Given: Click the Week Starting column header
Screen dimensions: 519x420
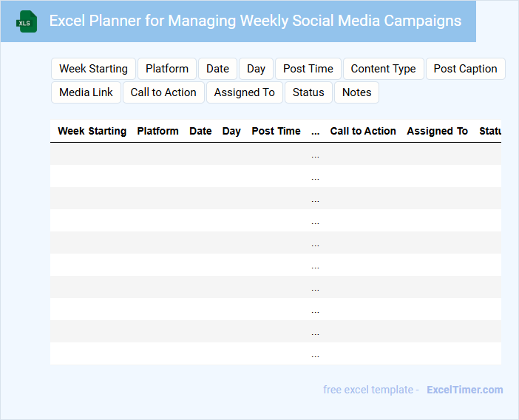Looking at the screenshot, I should click(92, 131).
